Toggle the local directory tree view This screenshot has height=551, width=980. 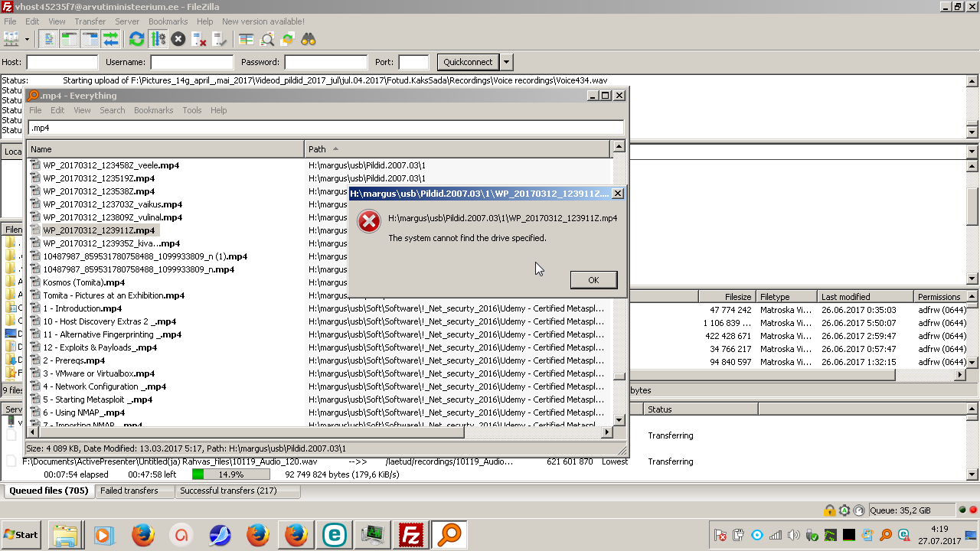70,39
